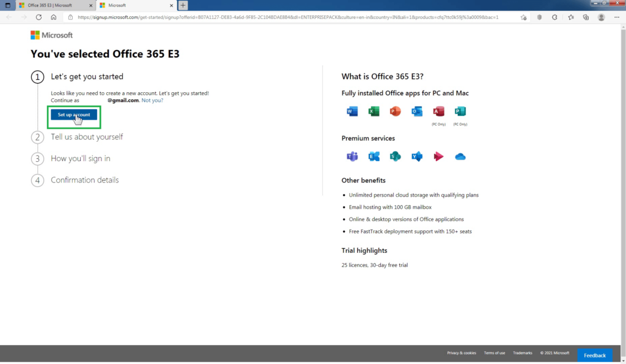626x364 pixels.
Task: Click '25 licences, 30-day free trial' text
Action: point(375,265)
